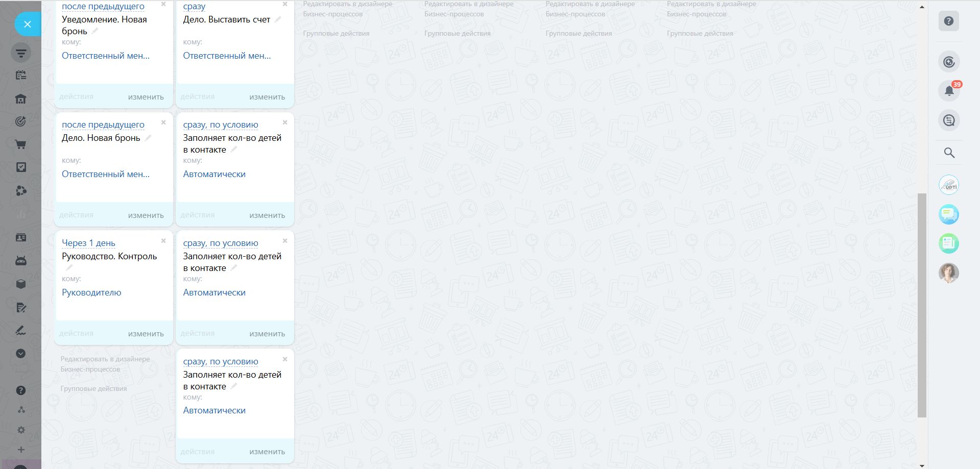Open the checkmark tasks icon in sidebar
The height and width of the screenshot is (469, 980).
(x=21, y=167)
